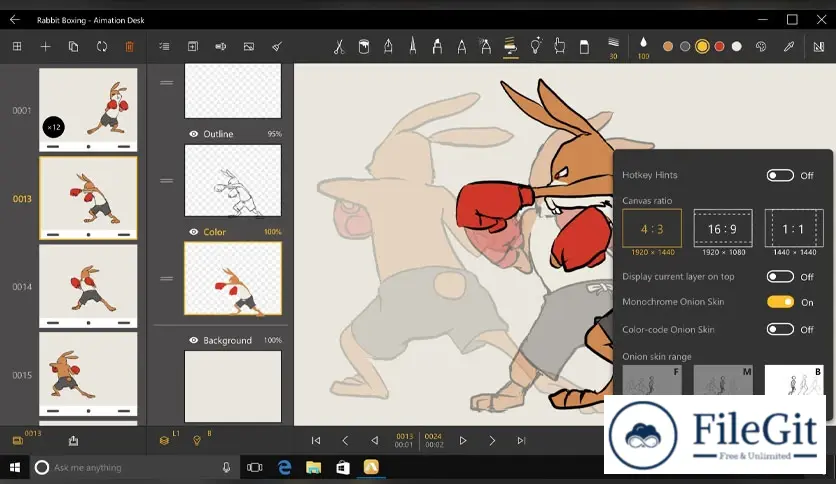This screenshot has width=836, height=484.
Task: Add a new layer icon
Action: (x=192, y=46)
